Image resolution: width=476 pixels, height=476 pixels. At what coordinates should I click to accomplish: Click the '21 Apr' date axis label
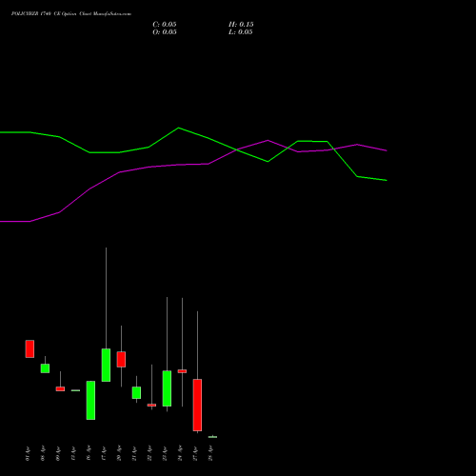point(134,453)
